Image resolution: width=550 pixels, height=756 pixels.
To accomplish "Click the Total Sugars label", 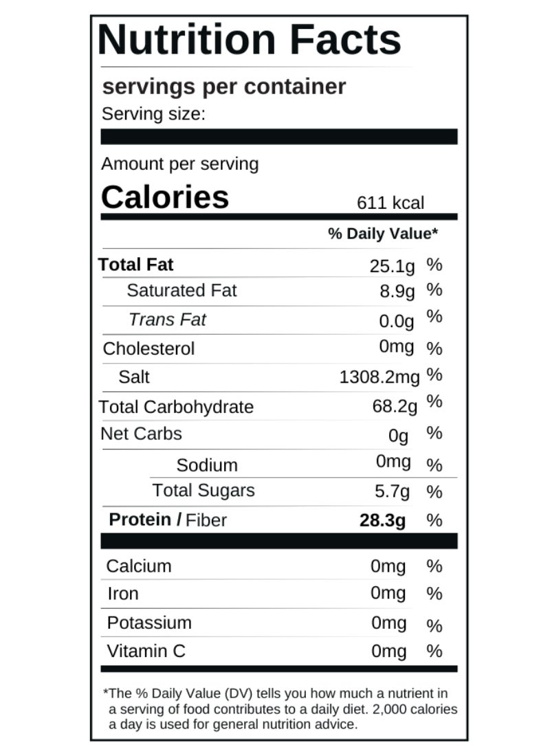I will pos(203,491).
